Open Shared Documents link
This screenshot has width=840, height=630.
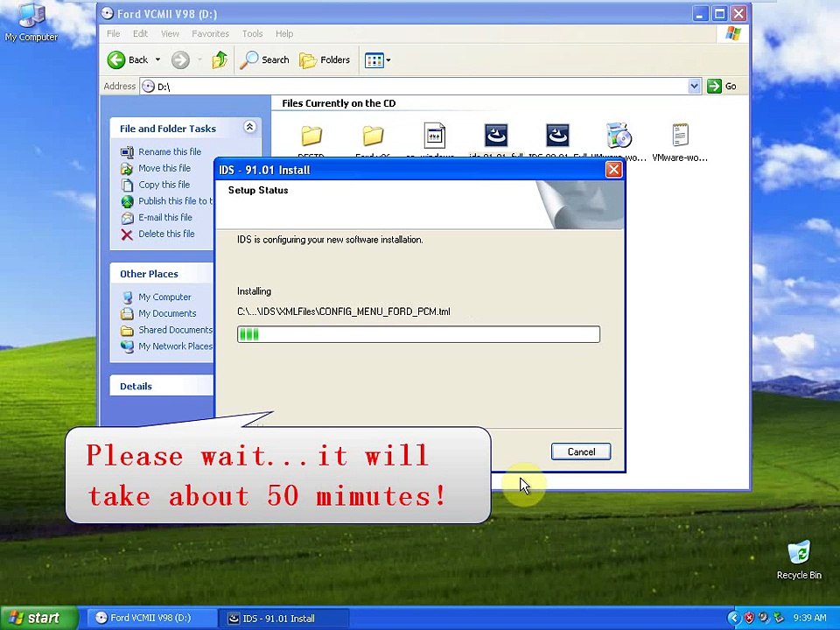175,330
